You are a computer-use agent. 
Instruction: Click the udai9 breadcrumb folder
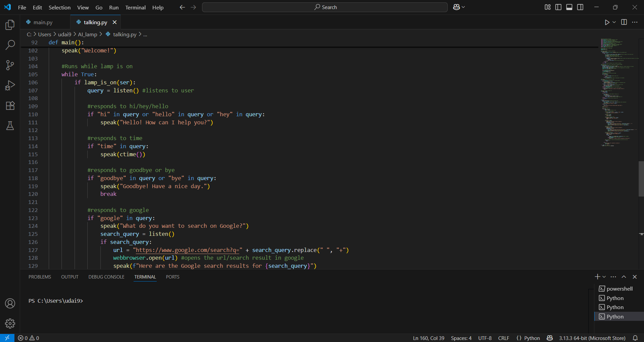(64, 34)
